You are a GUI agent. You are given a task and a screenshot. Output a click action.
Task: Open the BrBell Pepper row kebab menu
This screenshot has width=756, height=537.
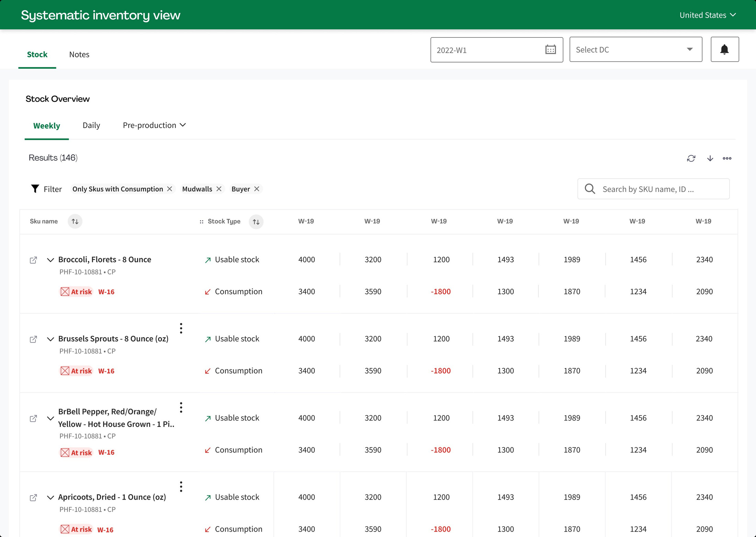click(x=181, y=408)
